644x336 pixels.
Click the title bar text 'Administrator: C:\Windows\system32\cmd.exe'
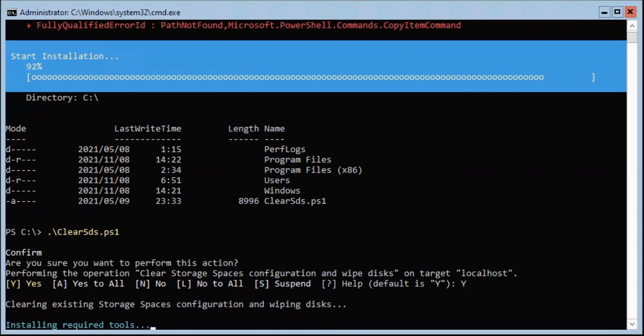coord(100,12)
